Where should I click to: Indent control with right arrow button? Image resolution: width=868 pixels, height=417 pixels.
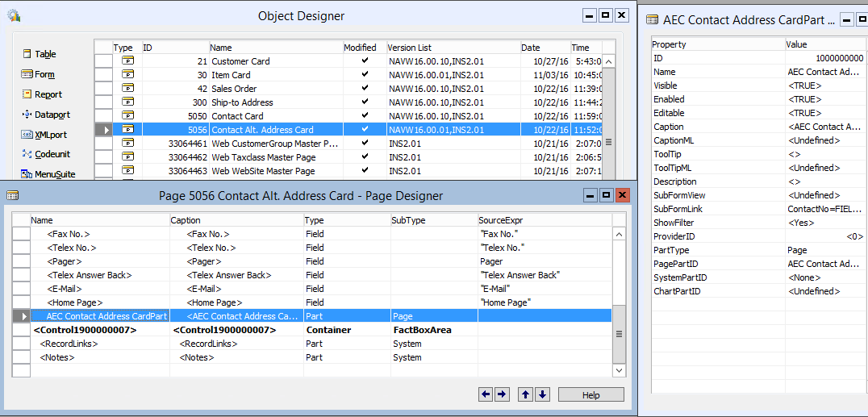pyautogui.click(x=501, y=394)
